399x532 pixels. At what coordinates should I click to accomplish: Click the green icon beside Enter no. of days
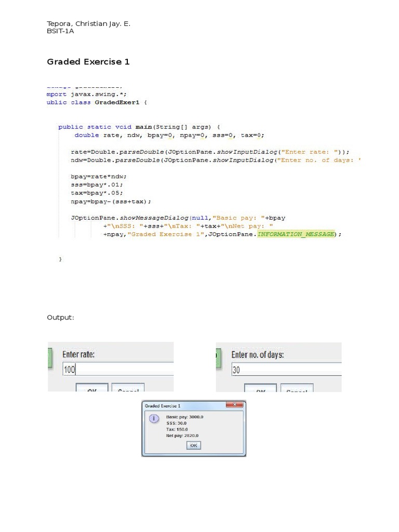[219, 358]
